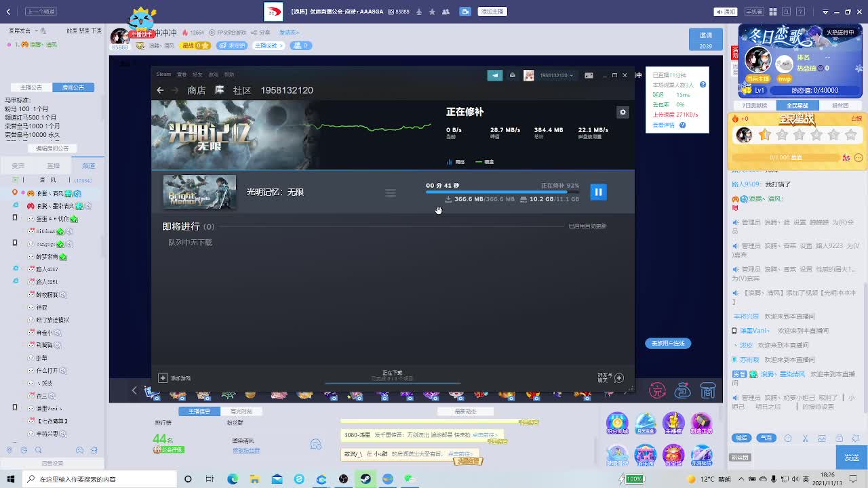Open Steam notifications envelope icon
Image resolution: width=868 pixels, height=488 pixels.
coord(513,75)
